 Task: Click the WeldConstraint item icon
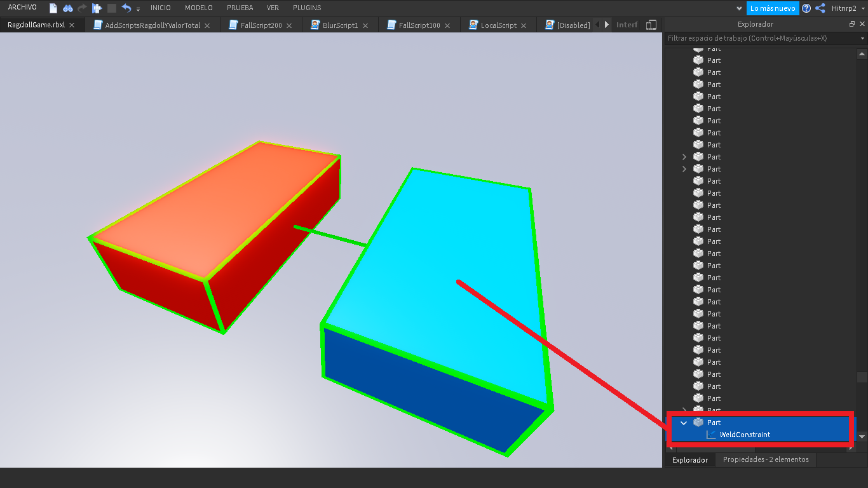coord(710,435)
